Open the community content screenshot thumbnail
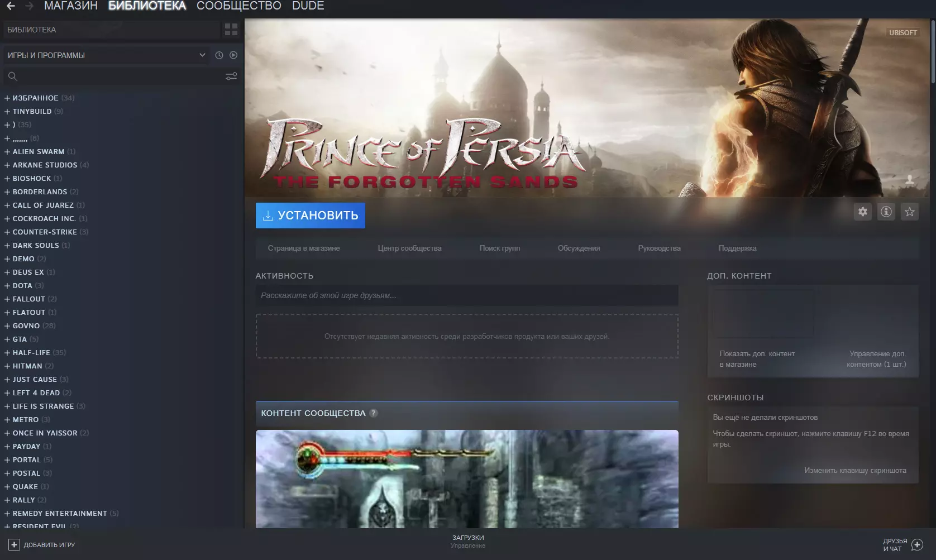 [x=467, y=479]
